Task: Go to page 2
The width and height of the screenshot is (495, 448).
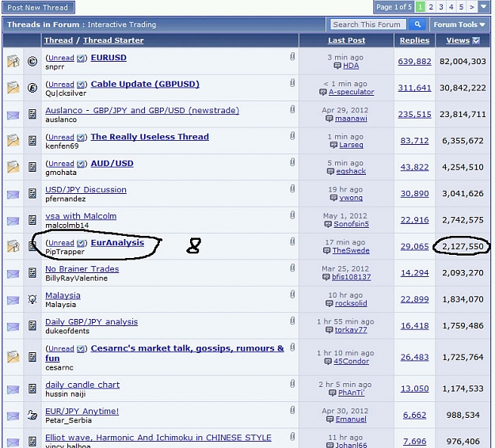Action: pos(431,7)
